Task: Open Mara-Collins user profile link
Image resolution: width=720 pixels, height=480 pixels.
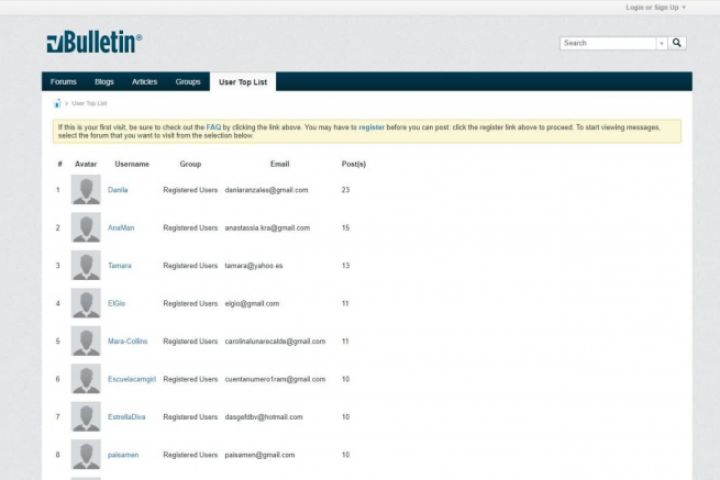Action: point(128,341)
